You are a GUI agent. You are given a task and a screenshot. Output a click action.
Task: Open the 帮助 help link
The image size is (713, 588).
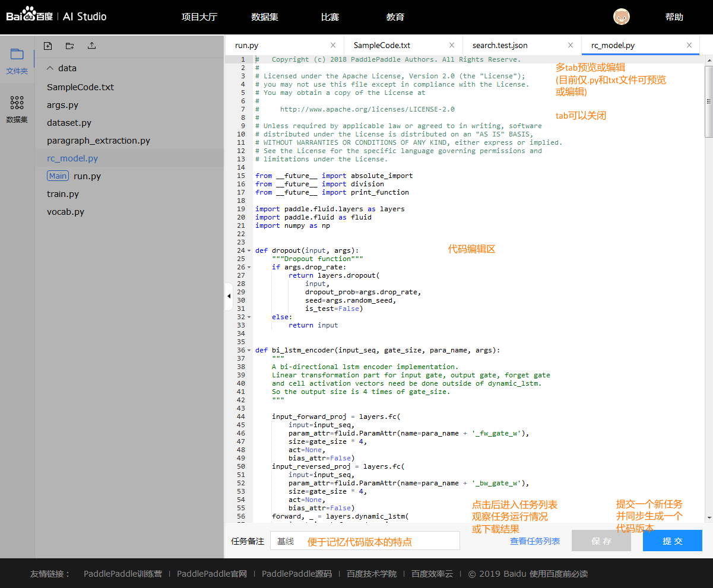point(674,17)
